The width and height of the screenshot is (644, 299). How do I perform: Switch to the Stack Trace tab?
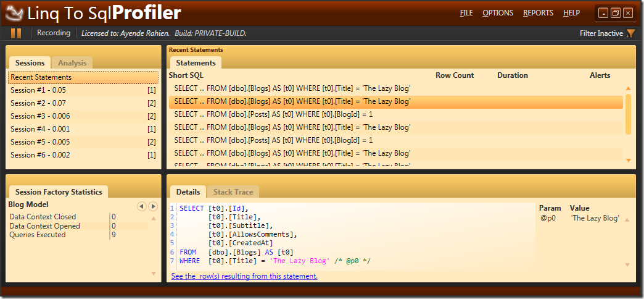point(233,192)
